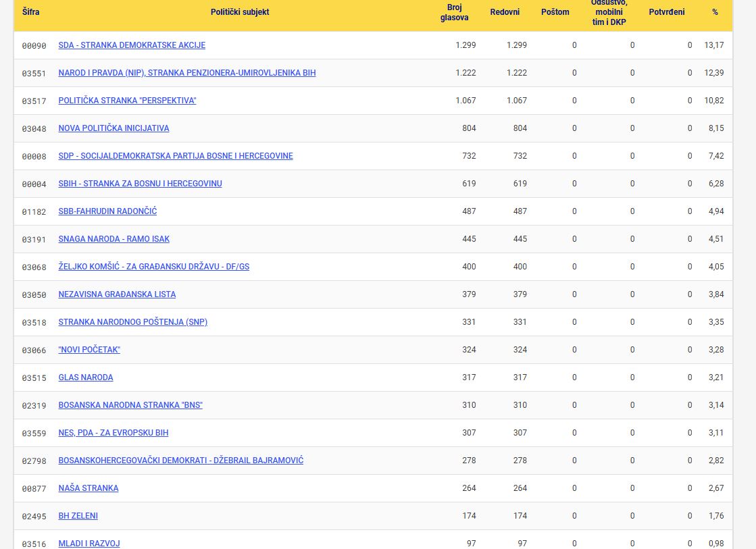The height and width of the screenshot is (549, 756).
Task: Click party code 00877
Action: tap(34, 489)
